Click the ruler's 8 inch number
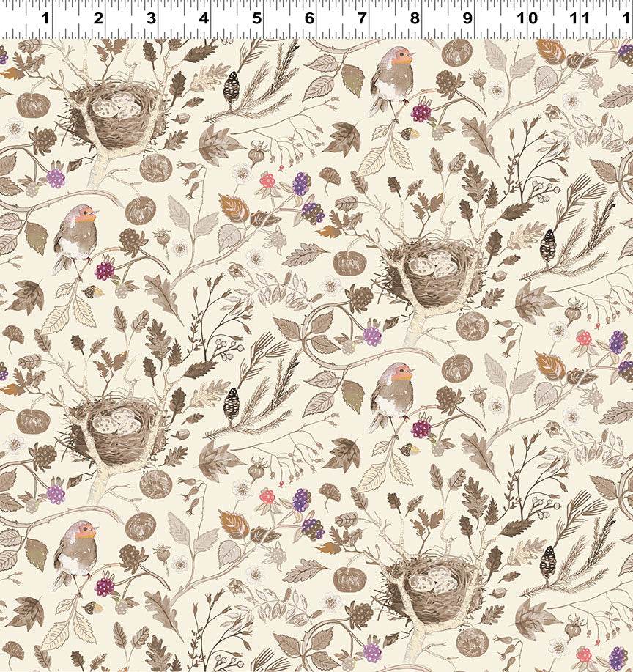 [415, 18]
